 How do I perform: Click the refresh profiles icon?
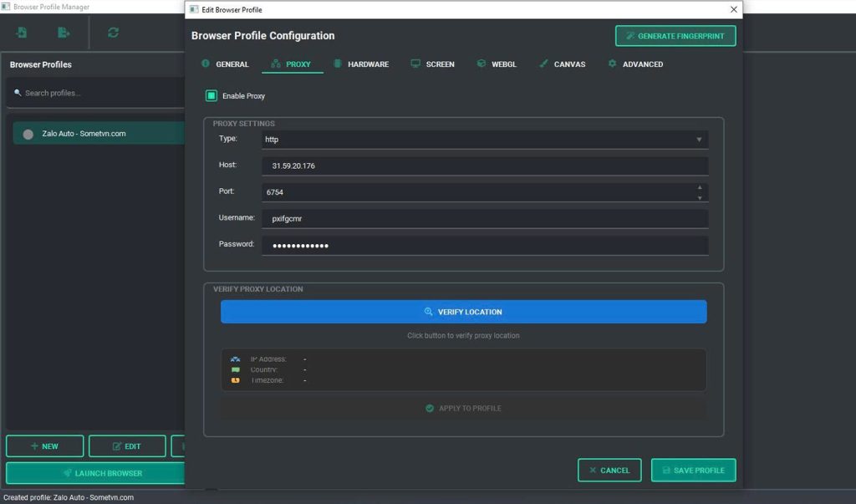pos(113,33)
